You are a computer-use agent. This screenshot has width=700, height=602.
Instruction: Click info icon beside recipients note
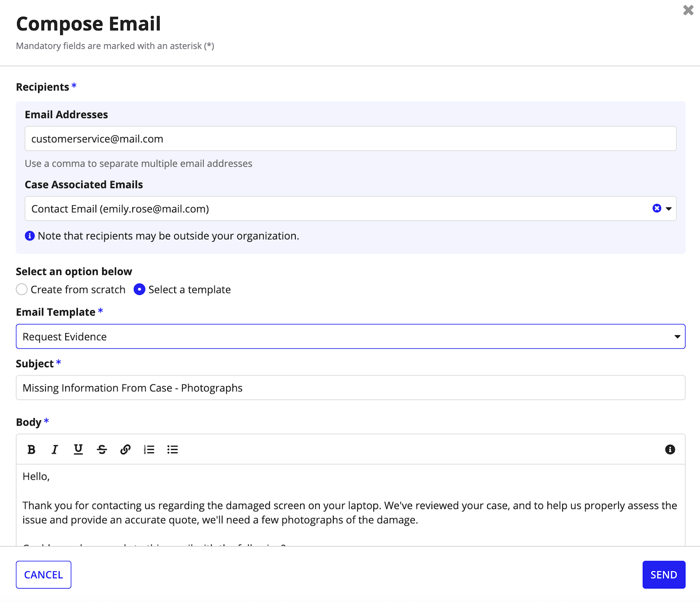(30, 236)
